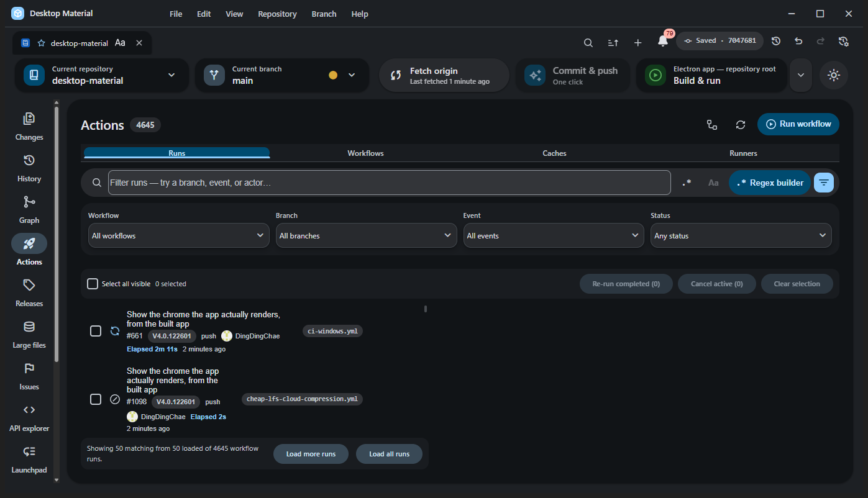Open Large files in the sidebar
Viewport: 868px width, 498px height.
coord(29,334)
